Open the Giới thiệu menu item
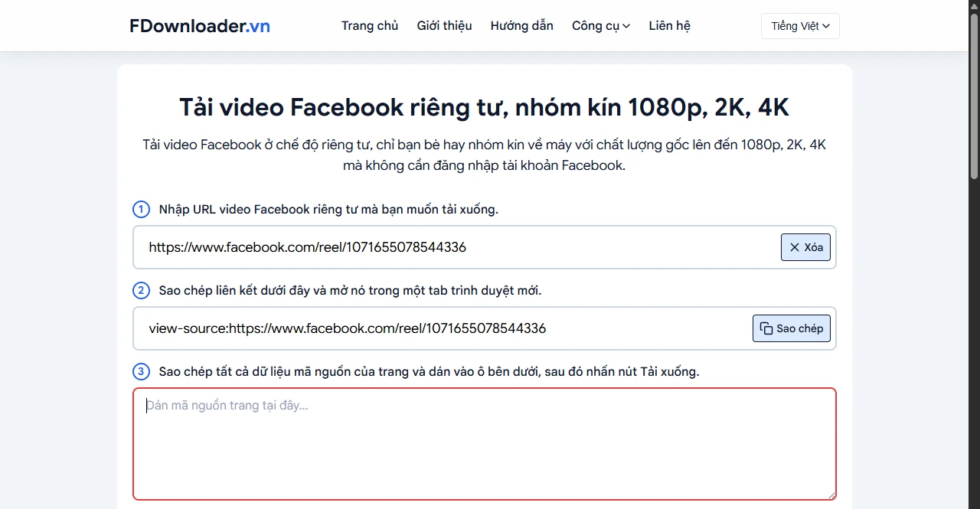The width and height of the screenshot is (980, 509). (x=444, y=26)
